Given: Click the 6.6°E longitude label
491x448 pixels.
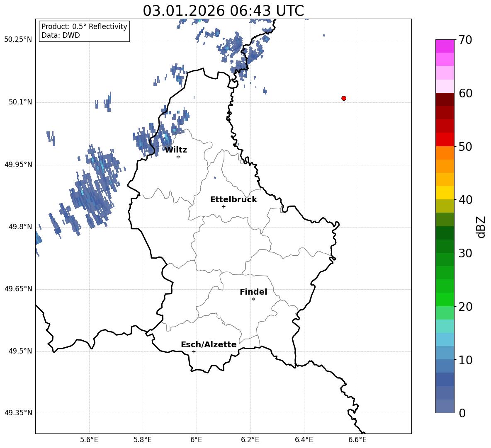Looking at the screenshot, I should 357,440.
